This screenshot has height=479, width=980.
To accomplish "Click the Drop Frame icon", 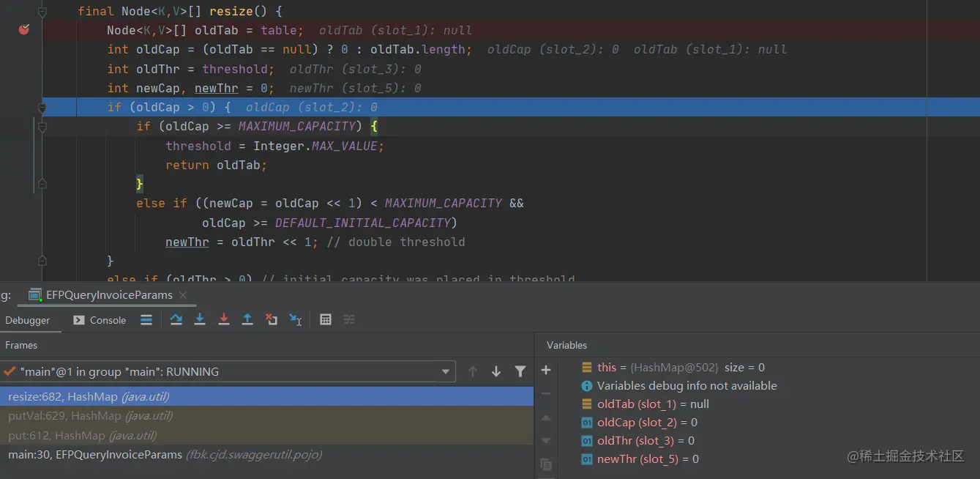I will click(x=272, y=319).
